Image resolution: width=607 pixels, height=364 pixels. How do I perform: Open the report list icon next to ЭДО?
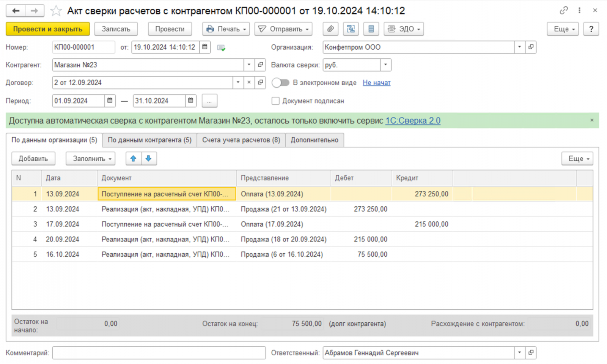click(371, 29)
